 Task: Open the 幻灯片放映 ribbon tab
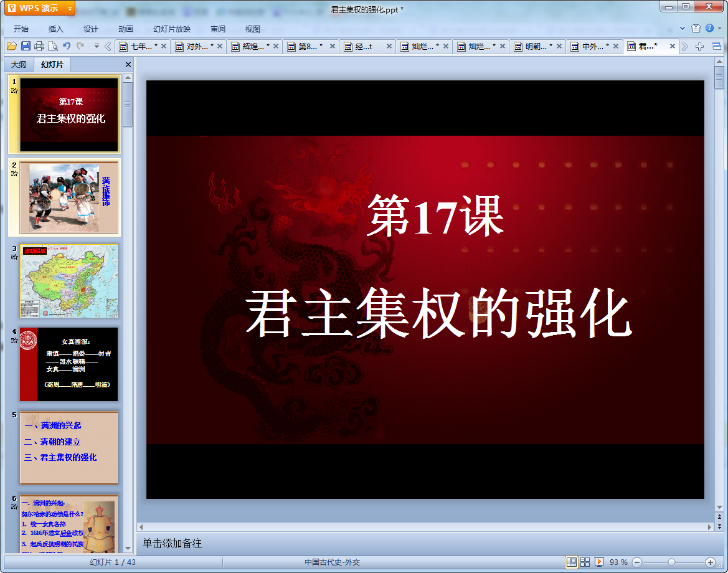[172, 29]
